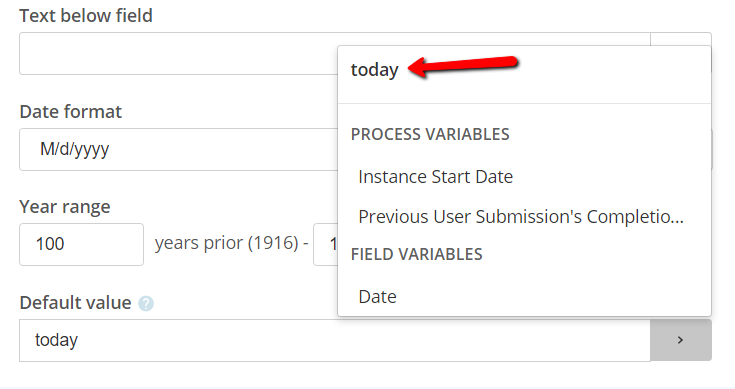Click the Year range 100 input
735x389 pixels.
point(82,244)
